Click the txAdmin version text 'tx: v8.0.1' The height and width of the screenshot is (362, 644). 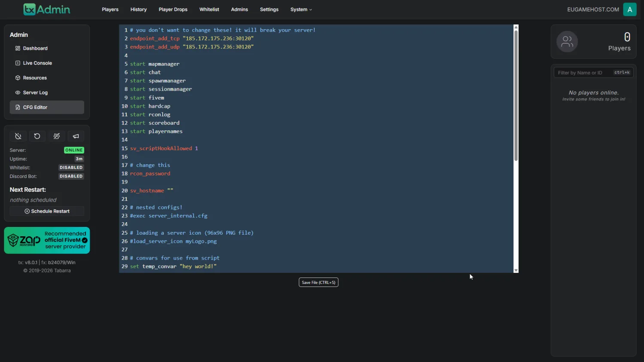pyautogui.click(x=27, y=262)
